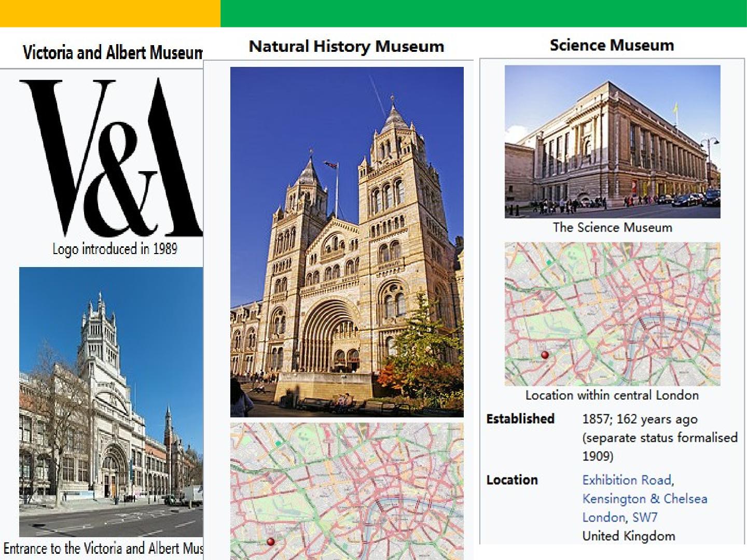Click the Science Museum heading

tap(612, 45)
